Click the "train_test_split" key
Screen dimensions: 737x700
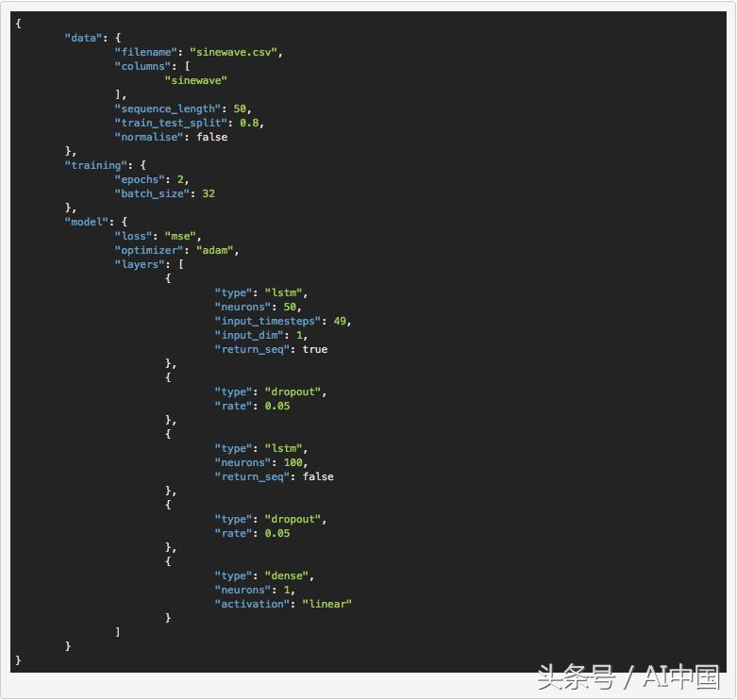click(171, 123)
